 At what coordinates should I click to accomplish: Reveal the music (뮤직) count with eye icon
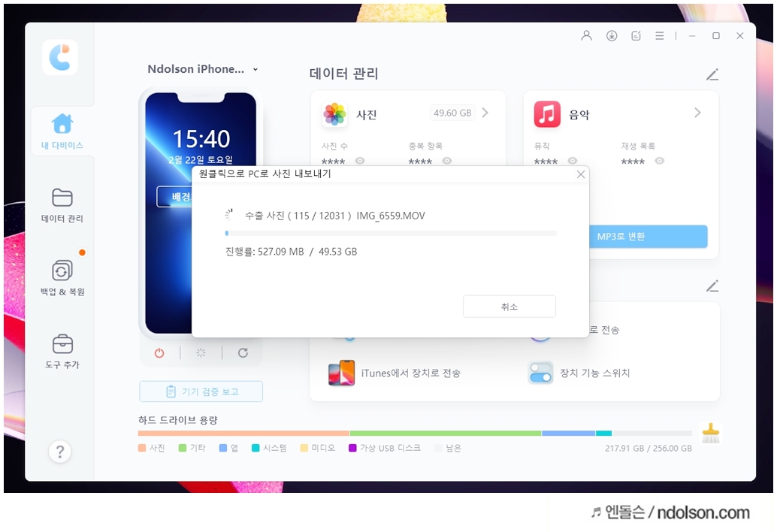pos(573,161)
